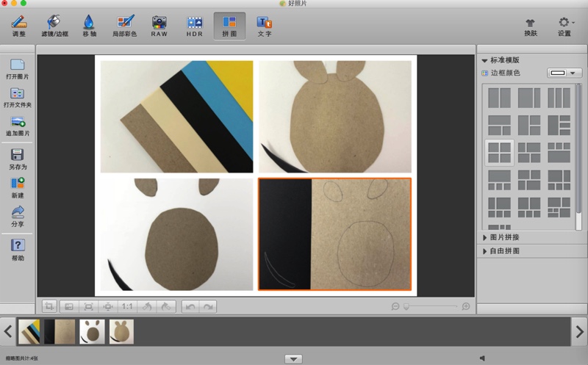Select the bunny shape thumbnail in filmstrip

click(121, 332)
